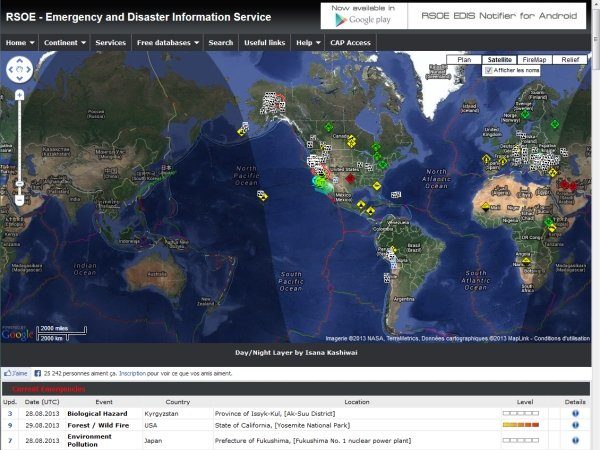This screenshot has width=600, height=450.
Task: Click the RSOE Emergency and Disaster Information Service title
Action: (x=139, y=17)
